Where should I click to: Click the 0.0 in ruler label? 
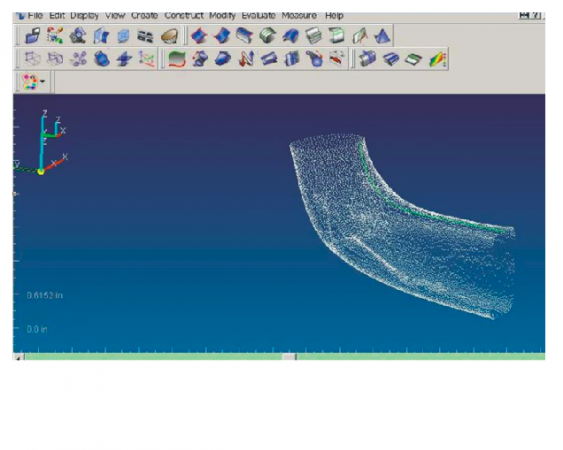(x=37, y=329)
